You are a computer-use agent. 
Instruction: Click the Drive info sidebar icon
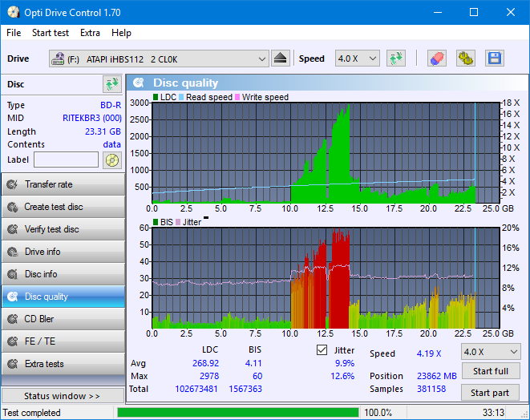(13, 252)
